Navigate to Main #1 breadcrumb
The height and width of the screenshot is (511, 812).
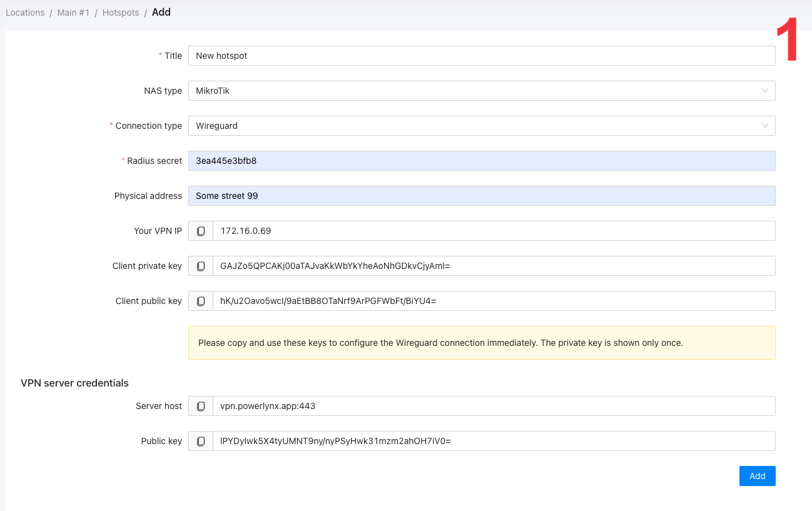tap(73, 13)
